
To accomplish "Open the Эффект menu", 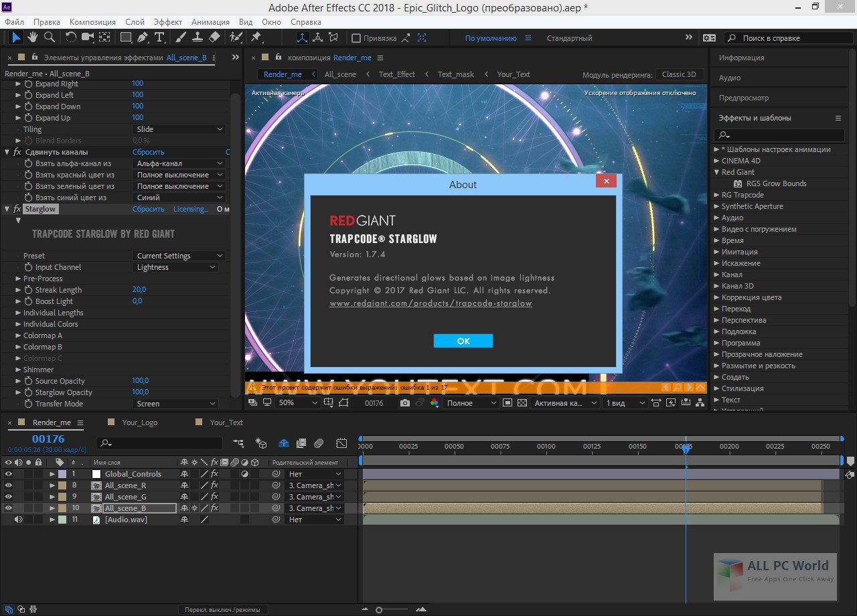I will [x=168, y=22].
